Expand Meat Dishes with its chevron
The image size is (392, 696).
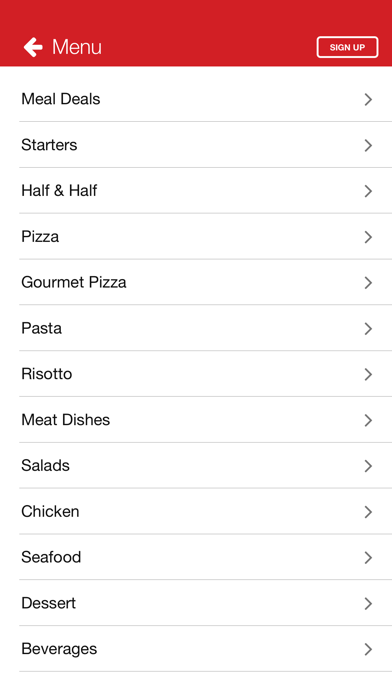coord(368,420)
